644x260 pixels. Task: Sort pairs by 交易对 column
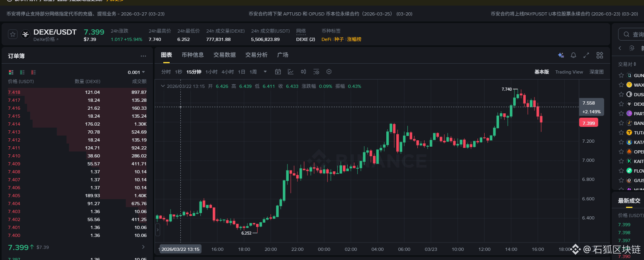pyautogui.click(x=627, y=64)
